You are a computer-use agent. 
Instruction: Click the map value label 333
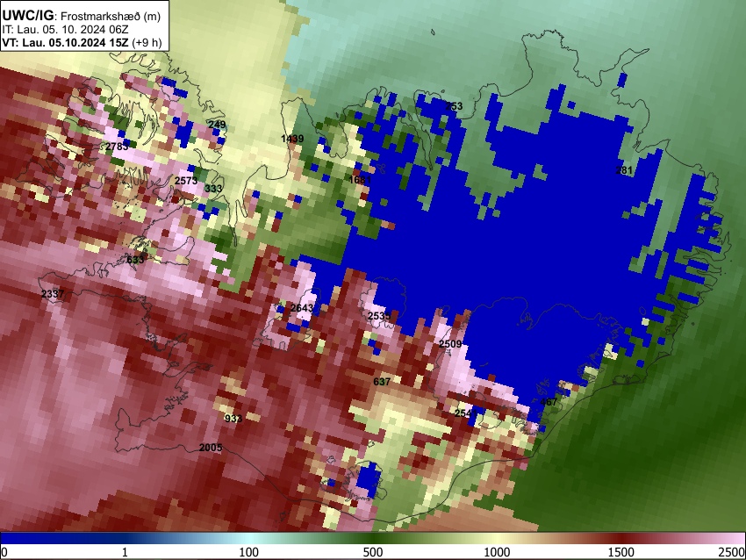coord(213,189)
